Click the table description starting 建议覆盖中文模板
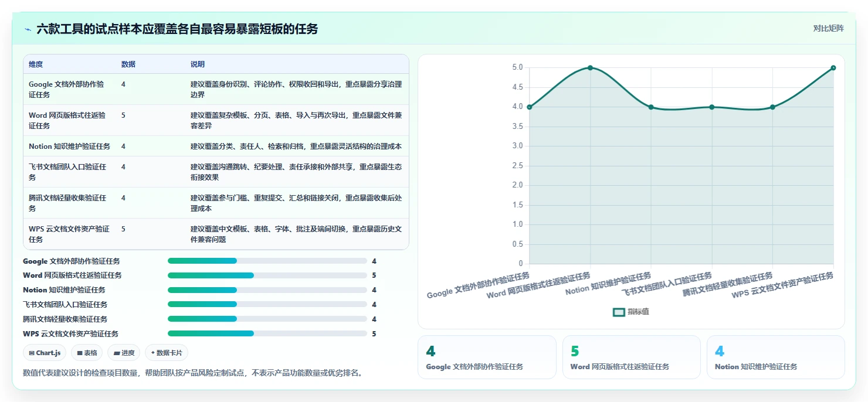 (296, 234)
